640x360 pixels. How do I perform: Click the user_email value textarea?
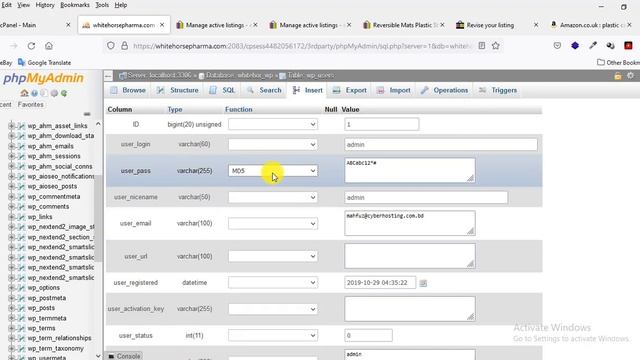tap(409, 223)
